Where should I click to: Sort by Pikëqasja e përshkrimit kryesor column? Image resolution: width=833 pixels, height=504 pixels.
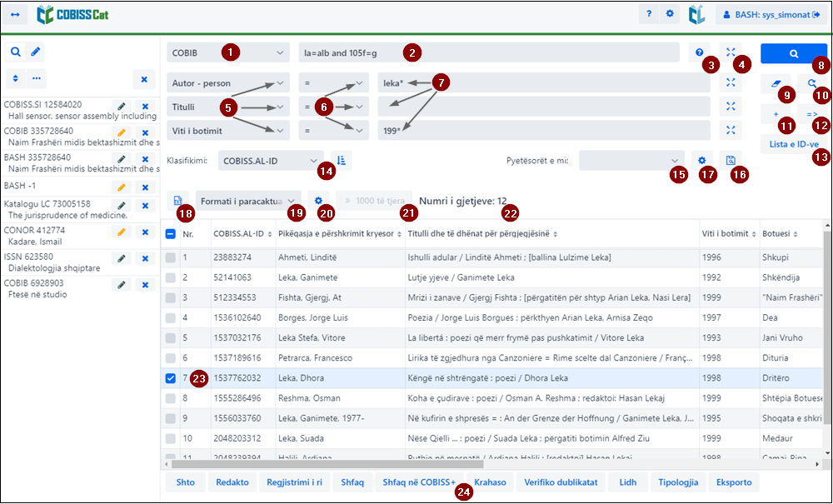pos(340,234)
